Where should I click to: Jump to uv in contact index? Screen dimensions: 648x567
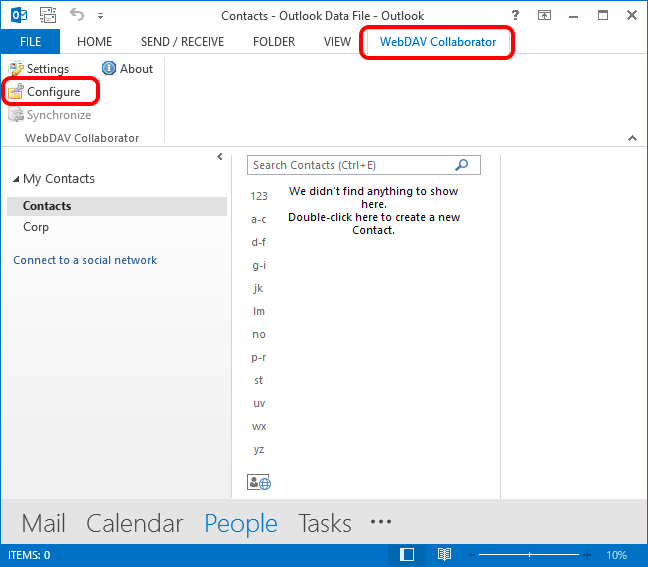(259, 403)
